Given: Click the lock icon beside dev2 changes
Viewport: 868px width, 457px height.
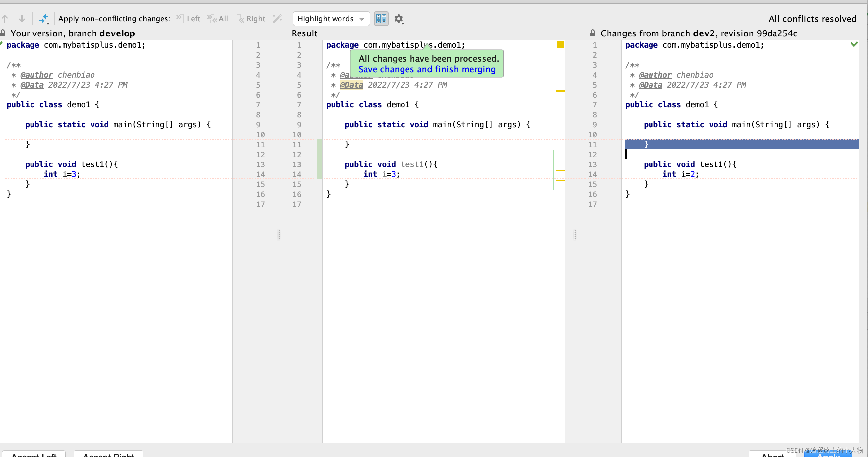Looking at the screenshot, I should click(593, 33).
